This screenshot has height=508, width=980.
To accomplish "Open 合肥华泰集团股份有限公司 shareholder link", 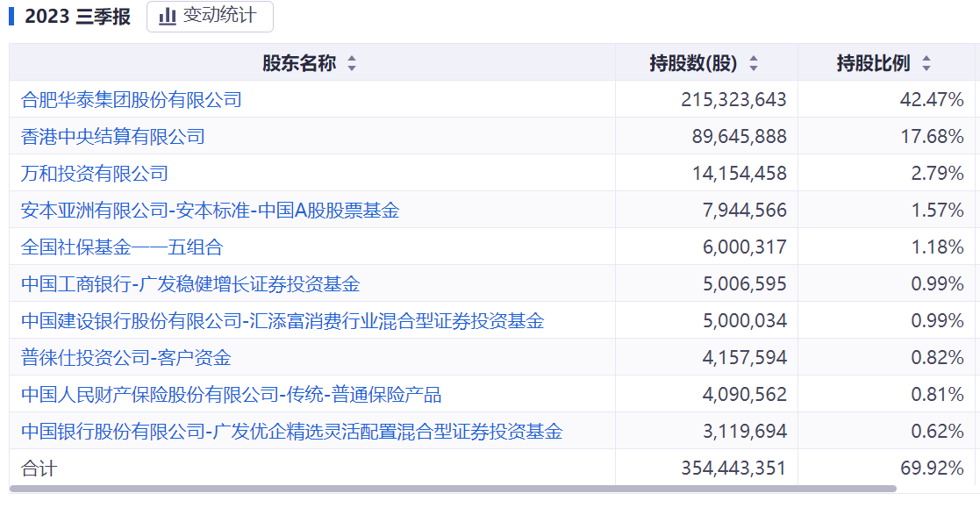I will [132, 100].
